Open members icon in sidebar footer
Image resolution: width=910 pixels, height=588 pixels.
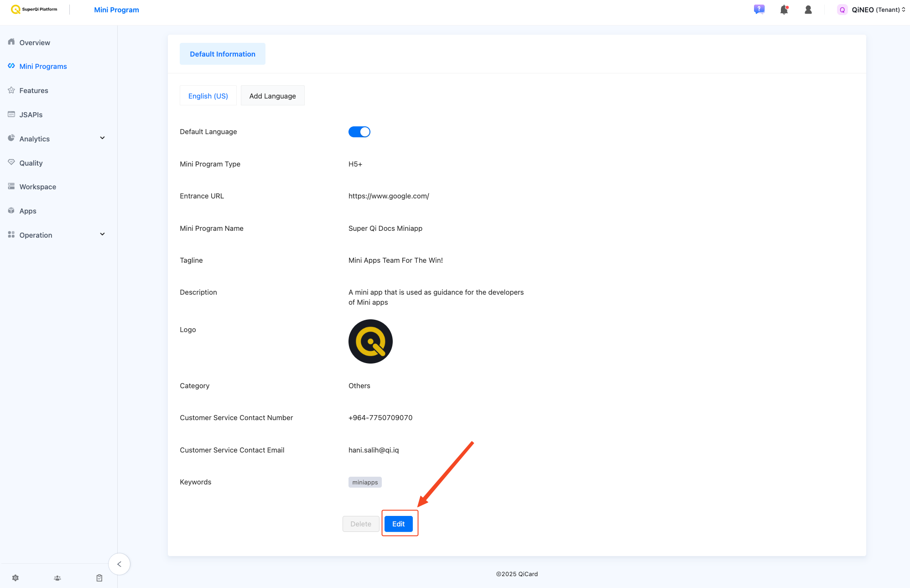tap(57, 578)
